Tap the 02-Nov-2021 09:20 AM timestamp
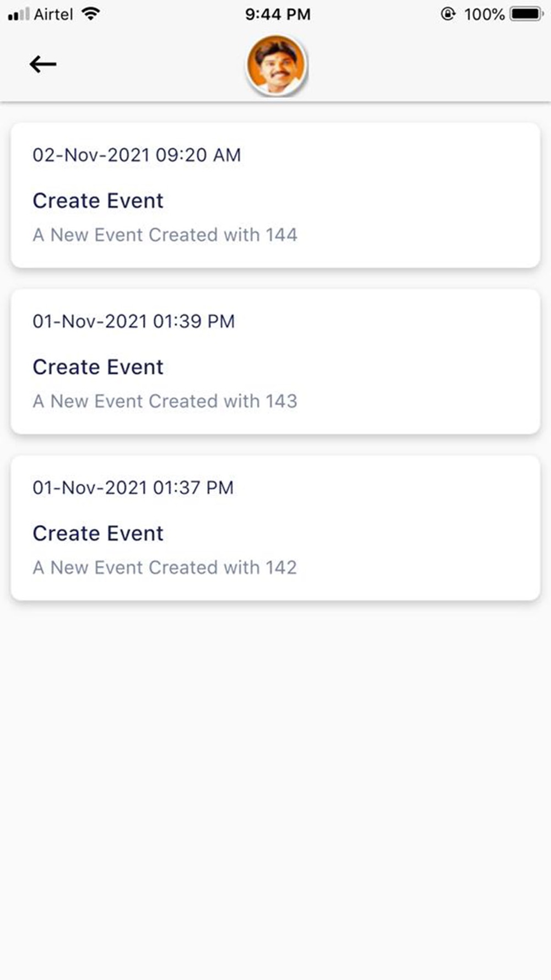 (137, 155)
